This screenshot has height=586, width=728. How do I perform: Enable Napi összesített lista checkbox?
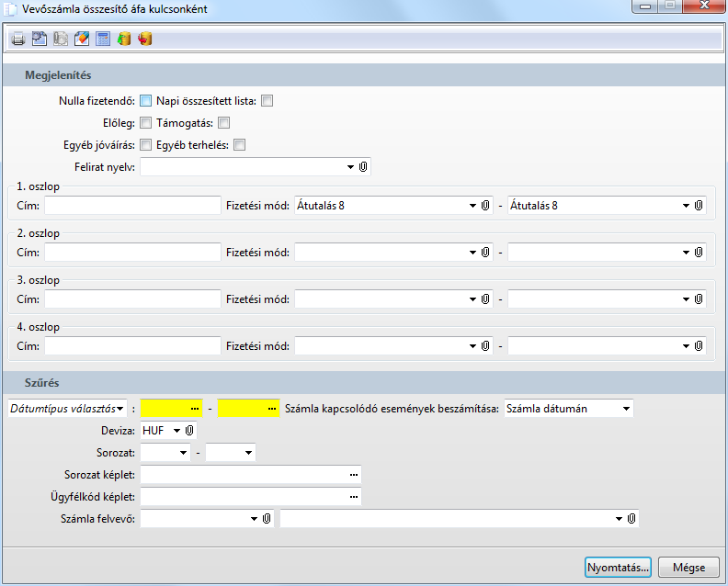point(267,101)
